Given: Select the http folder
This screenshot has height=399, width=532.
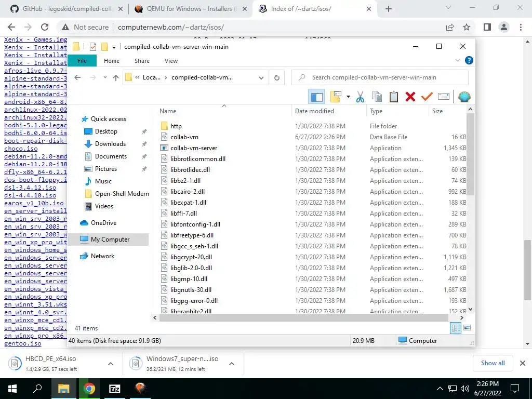Looking at the screenshot, I should (x=176, y=126).
